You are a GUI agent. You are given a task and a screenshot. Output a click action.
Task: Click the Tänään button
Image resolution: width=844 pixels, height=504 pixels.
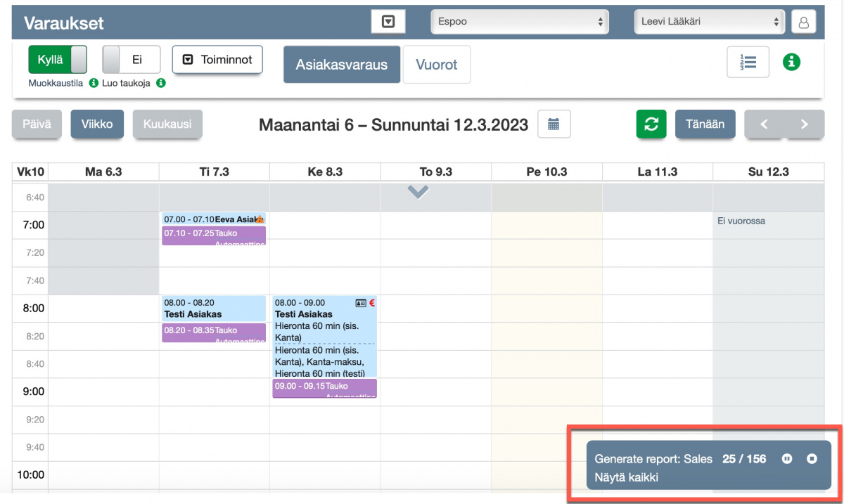coord(705,124)
